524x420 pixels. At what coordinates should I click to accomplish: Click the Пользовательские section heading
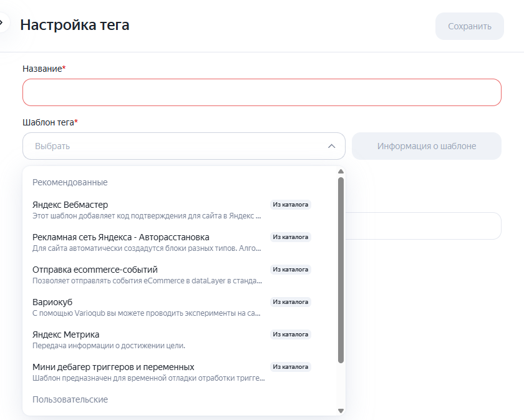70,399
